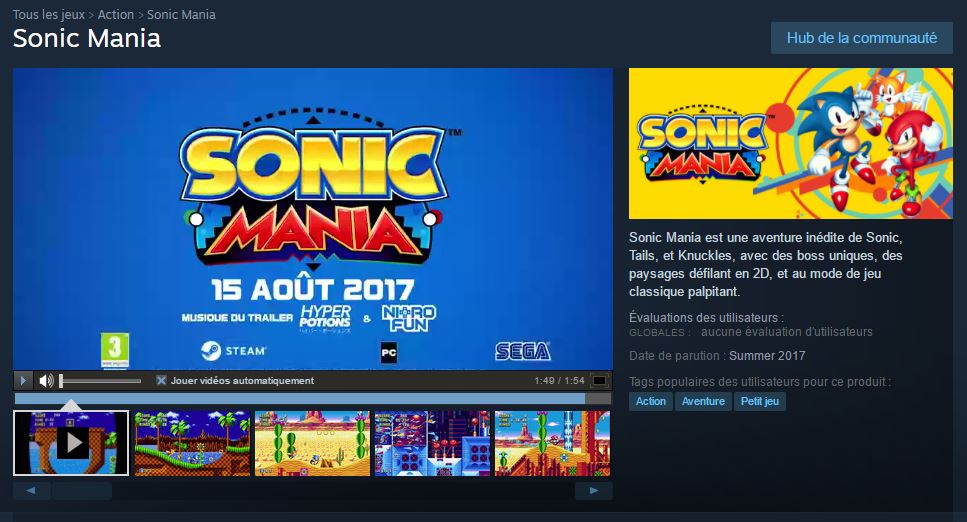The width and height of the screenshot is (967, 522).
Task: Click the thumbnail strip scrollbar handle
Action: coord(81,491)
